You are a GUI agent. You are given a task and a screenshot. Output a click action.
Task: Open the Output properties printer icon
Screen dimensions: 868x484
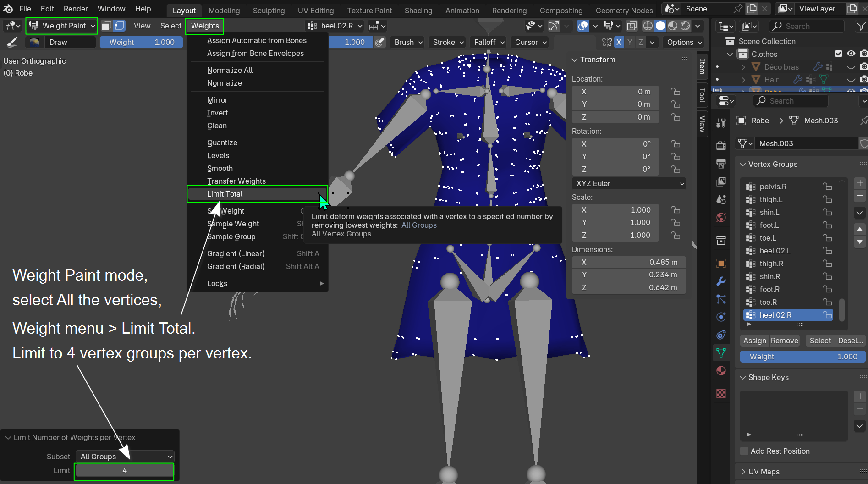[721, 164]
